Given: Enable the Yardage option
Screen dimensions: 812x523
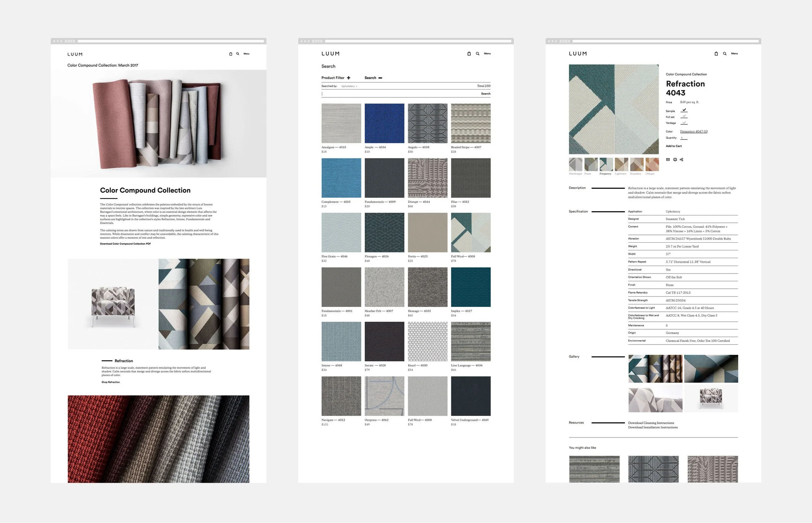Looking at the screenshot, I should click(684, 123).
